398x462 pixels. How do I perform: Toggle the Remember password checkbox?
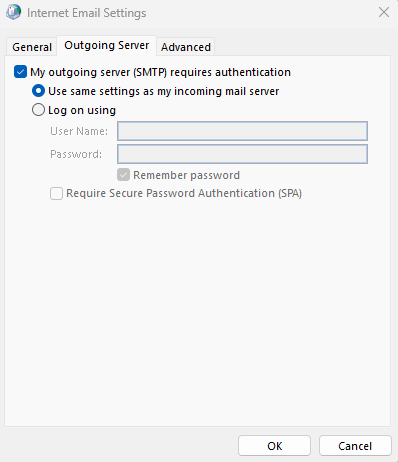(x=123, y=175)
